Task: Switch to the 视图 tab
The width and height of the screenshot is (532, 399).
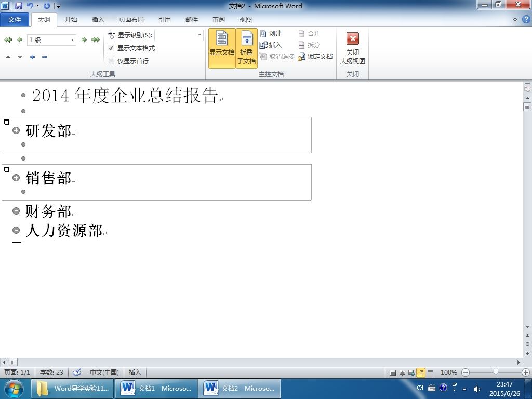Action: [245, 20]
